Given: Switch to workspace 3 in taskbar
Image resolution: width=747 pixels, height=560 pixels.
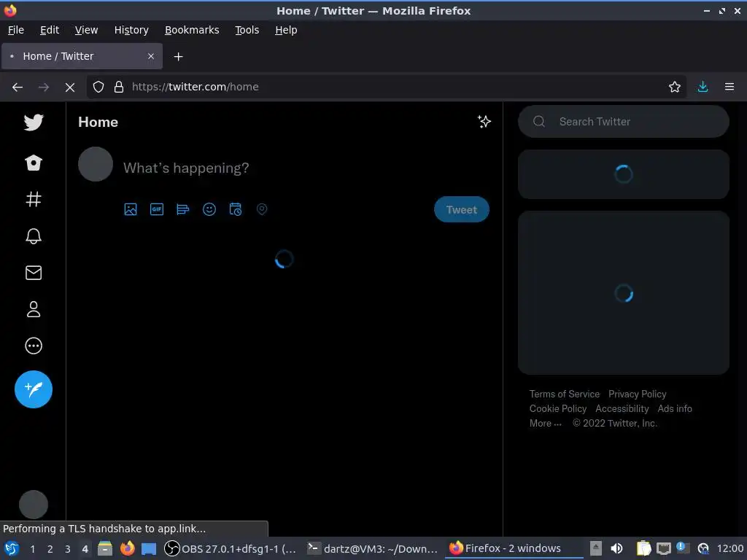Looking at the screenshot, I should pos(68,549).
